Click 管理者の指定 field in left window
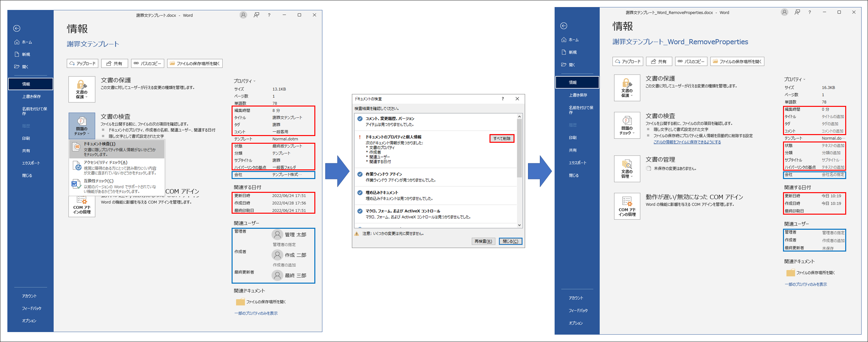 284,244
